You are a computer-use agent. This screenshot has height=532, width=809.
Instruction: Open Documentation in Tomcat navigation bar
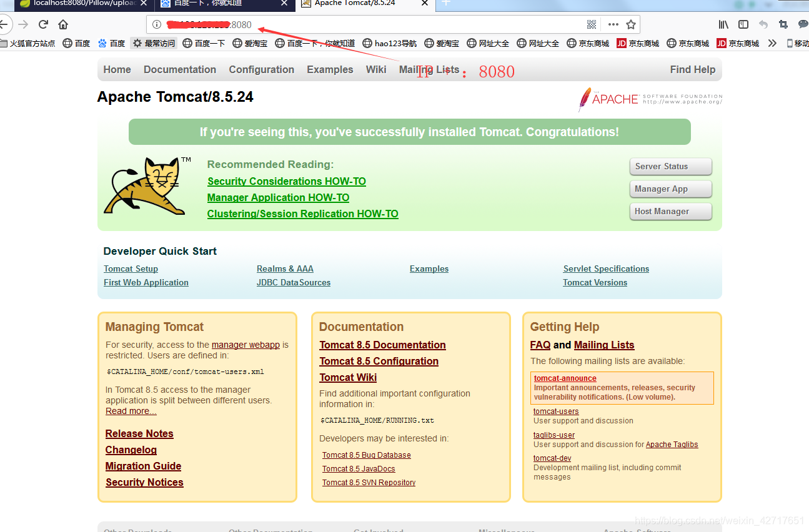[180, 69]
